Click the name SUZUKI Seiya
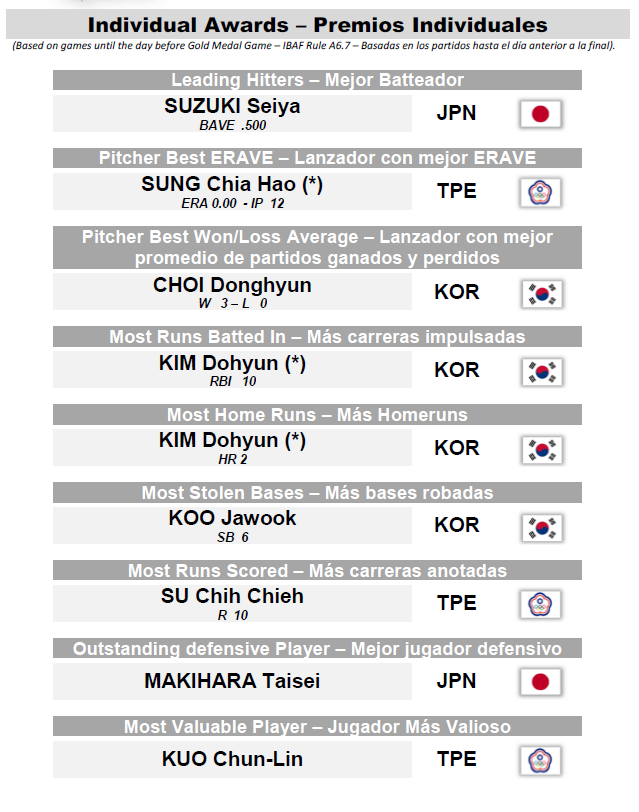 (232, 106)
